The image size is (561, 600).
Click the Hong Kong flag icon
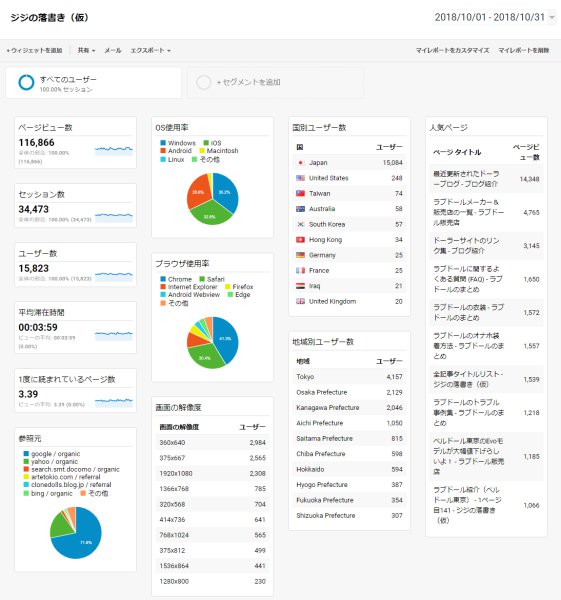(x=300, y=240)
